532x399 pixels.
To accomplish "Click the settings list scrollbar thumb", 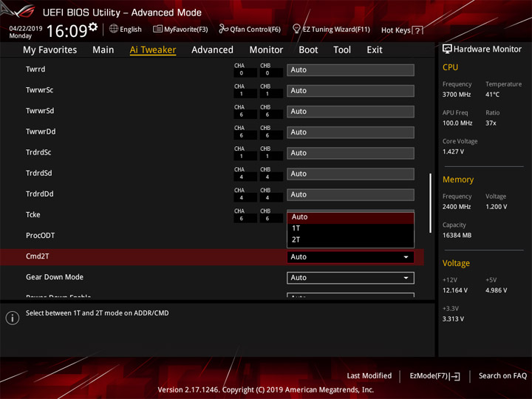I will 430,203.
